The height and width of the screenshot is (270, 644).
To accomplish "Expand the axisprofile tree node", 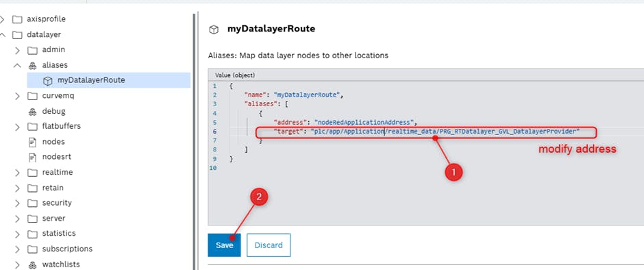I will [2, 19].
